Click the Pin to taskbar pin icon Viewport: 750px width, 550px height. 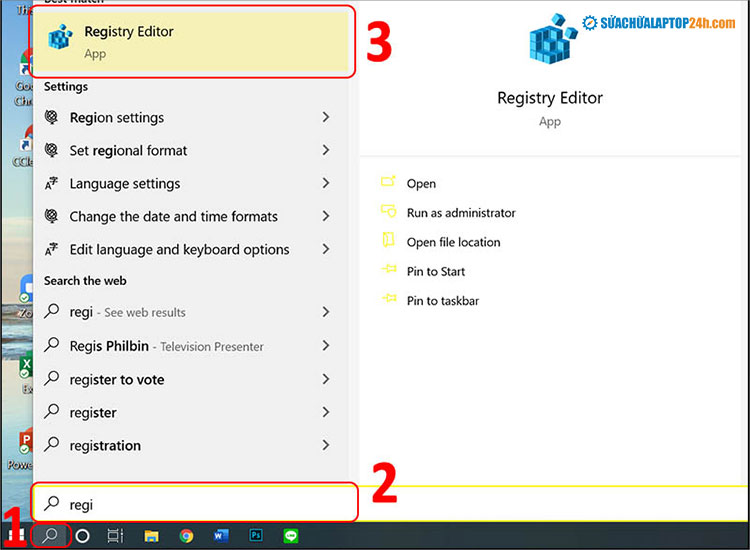pyautogui.click(x=389, y=298)
